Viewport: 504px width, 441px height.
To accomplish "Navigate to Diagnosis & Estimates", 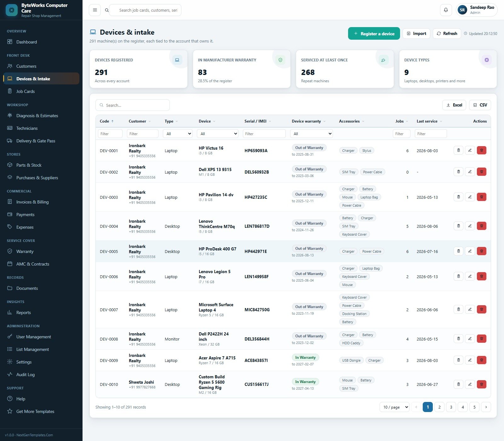I will click(41, 116).
